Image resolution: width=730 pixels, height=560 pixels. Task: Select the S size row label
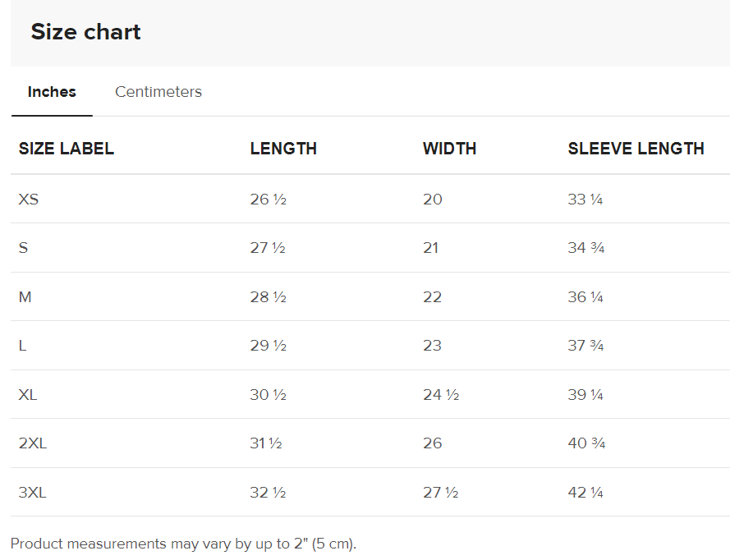(23, 248)
